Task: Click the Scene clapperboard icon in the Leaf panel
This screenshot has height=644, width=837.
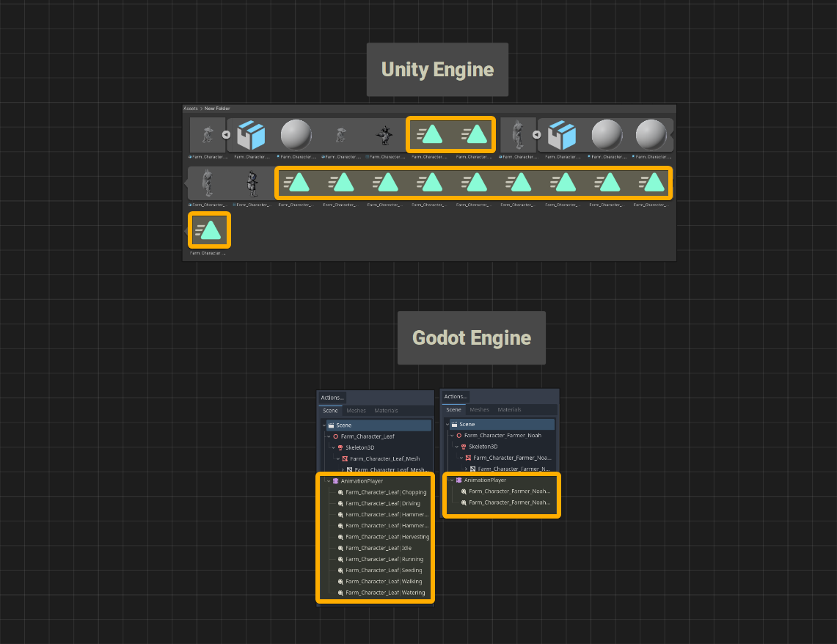Action: tap(331, 425)
